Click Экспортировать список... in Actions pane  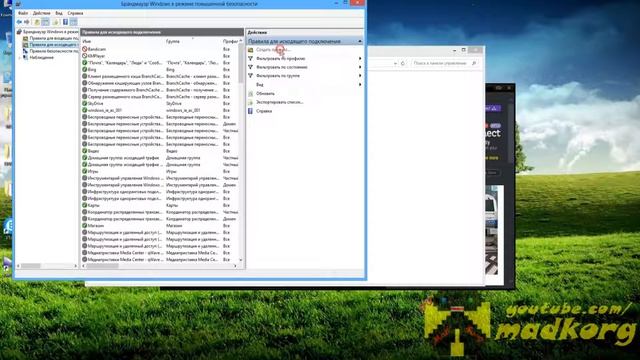click(280, 102)
